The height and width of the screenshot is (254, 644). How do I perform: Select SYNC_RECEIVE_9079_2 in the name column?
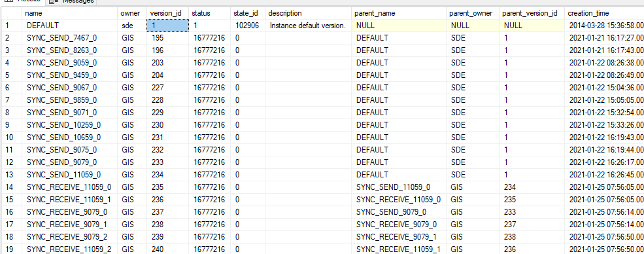[69, 236]
